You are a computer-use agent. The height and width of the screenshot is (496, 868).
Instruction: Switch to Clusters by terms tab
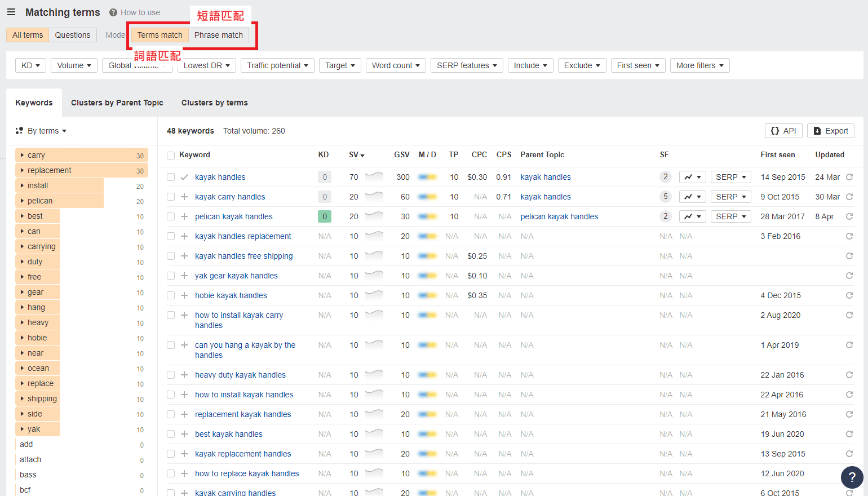215,103
